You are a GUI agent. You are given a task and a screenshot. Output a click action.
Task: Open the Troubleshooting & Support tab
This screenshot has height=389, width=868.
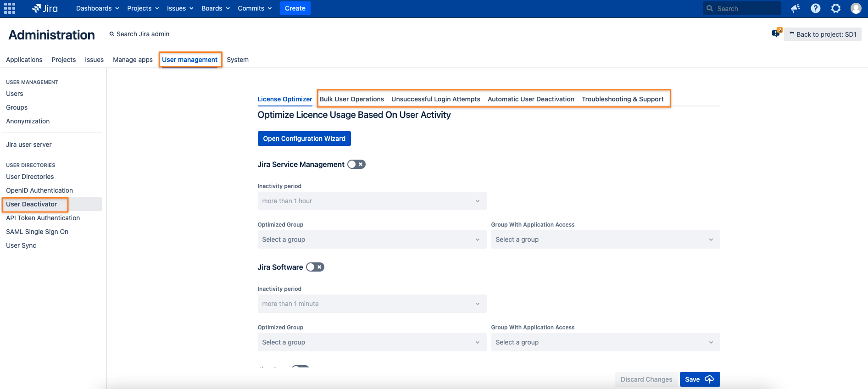click(x=623, y=99)
